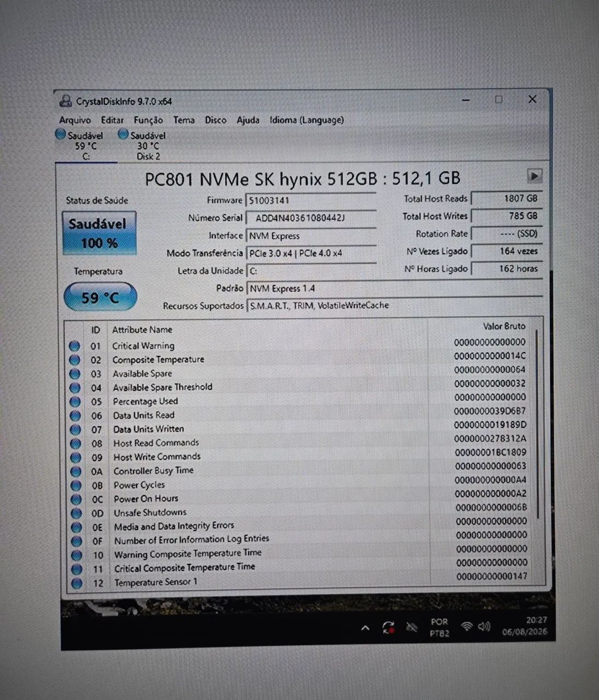This screenshot has width=599, height=700.
Task: Open the Tema menu
Action: tap(184, 120)
